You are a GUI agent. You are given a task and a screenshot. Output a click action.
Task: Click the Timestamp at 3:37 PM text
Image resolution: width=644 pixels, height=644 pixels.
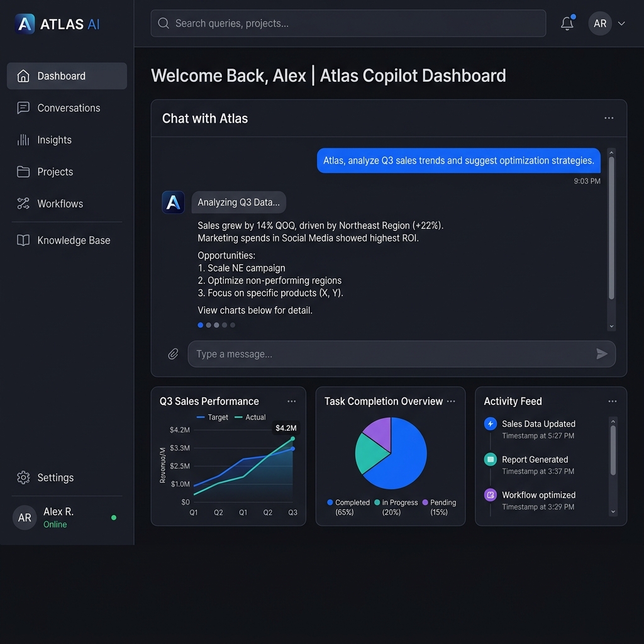(x=538, y=472)
